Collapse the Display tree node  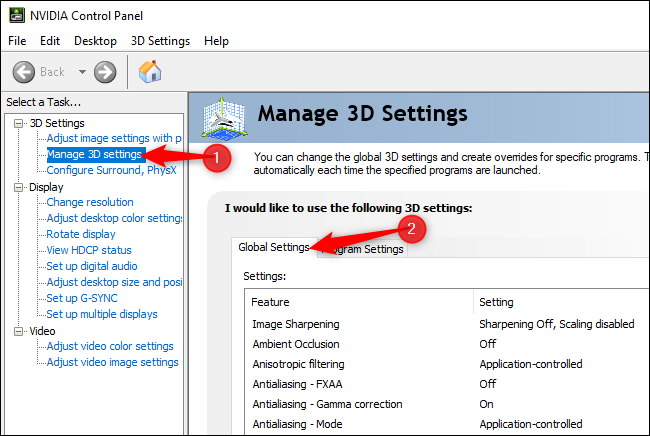coord(20,187)
